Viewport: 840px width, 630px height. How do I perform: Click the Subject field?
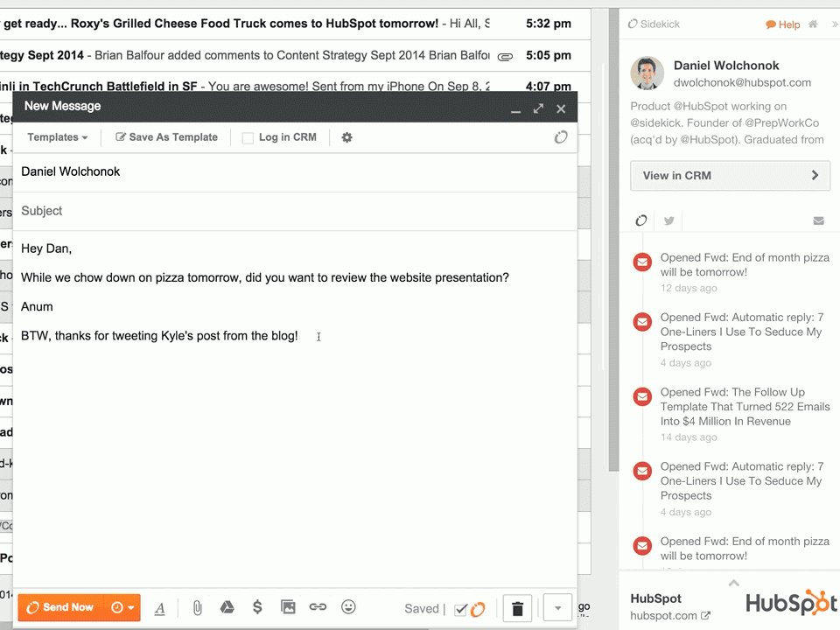(x=295, y=211)
